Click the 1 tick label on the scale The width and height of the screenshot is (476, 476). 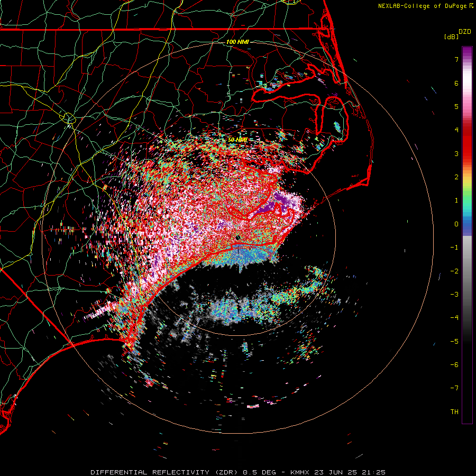click(456, 200)
